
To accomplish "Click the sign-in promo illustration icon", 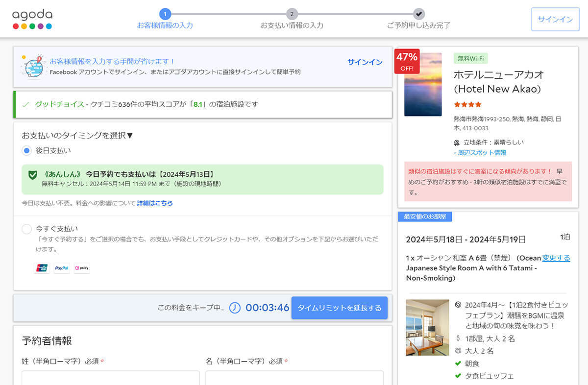I will click(33, 67).
